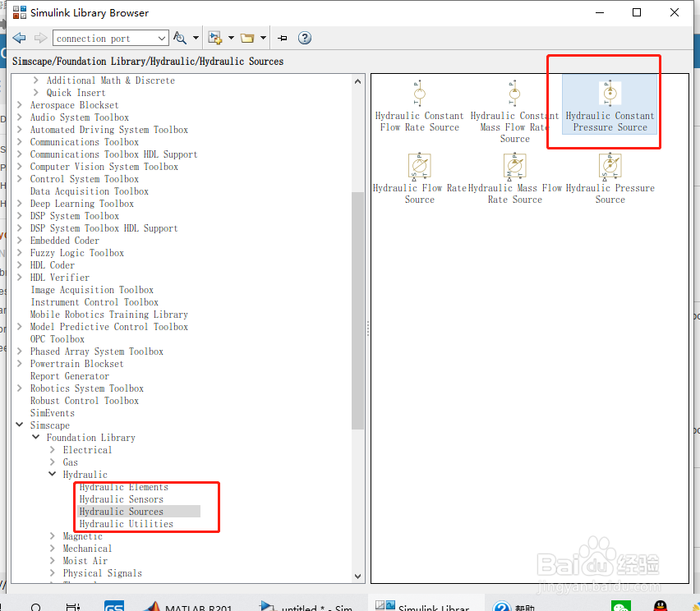Select Hydraulic Sensors in the tree
700x611 pixels.
click(x=122, y=499)
